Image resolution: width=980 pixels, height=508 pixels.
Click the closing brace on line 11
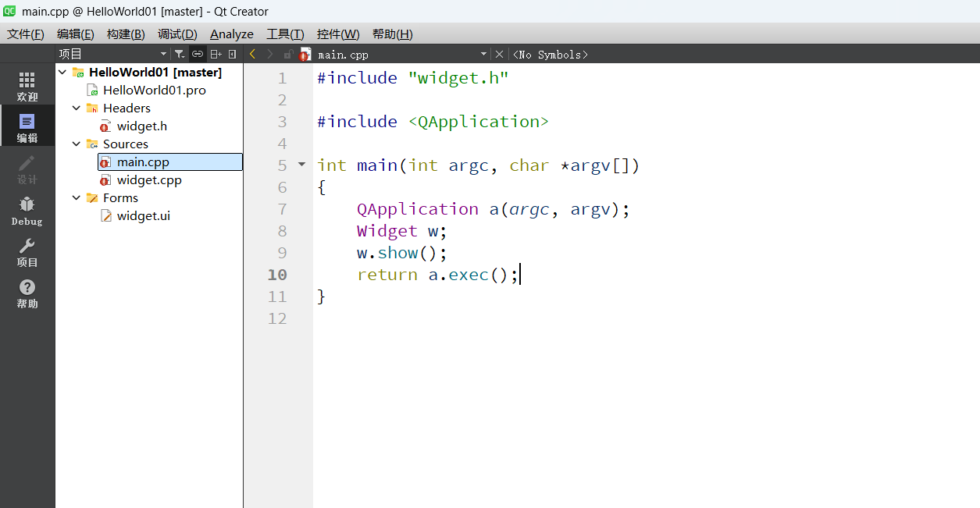(x=321, y=297)
